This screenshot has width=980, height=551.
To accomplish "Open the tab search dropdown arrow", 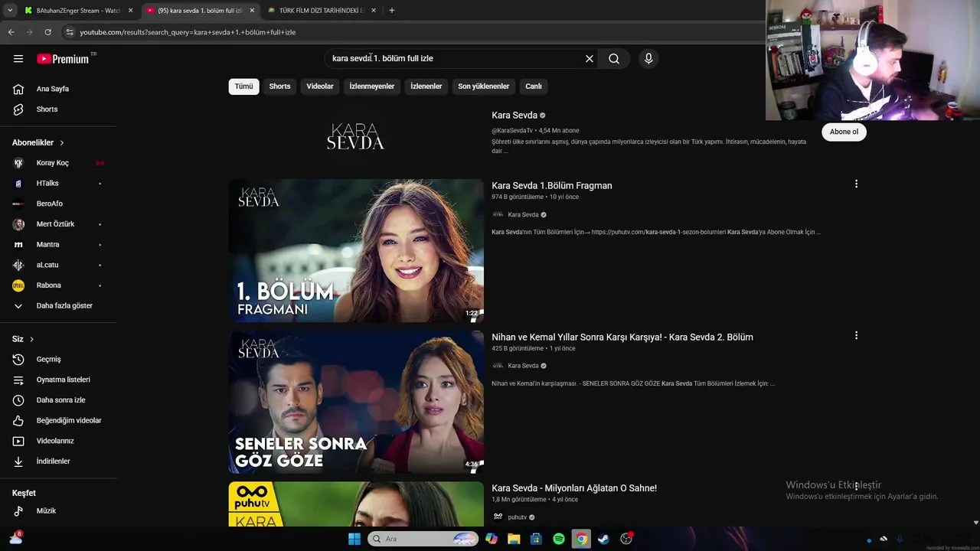I will (9, 11).
